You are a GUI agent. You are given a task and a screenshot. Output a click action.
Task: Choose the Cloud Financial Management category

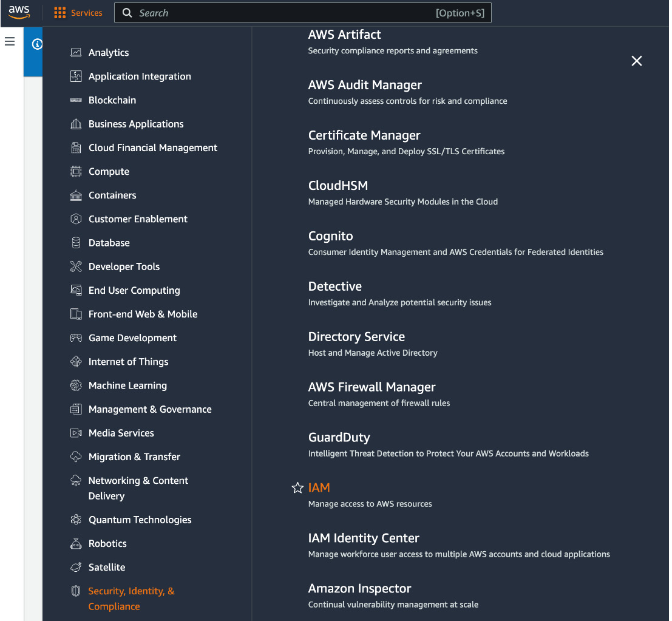click(153, 148)
